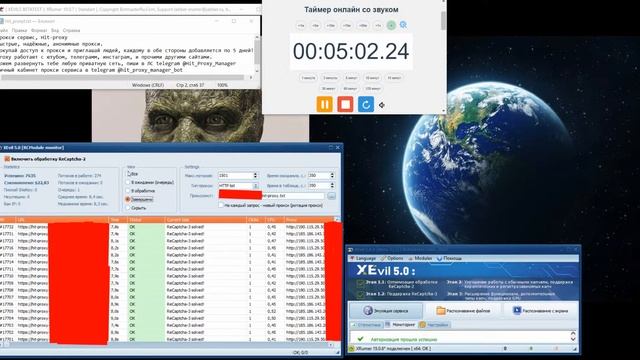640x360 pixels.
Task: Click the Status column header in RCModule table
Action: click(146, 220)
